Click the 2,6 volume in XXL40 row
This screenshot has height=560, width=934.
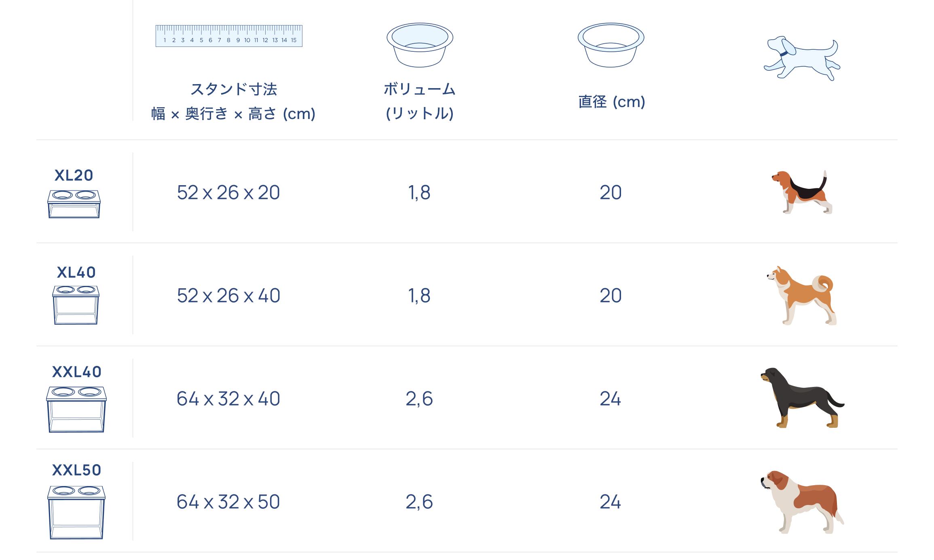tap(419, 399)
